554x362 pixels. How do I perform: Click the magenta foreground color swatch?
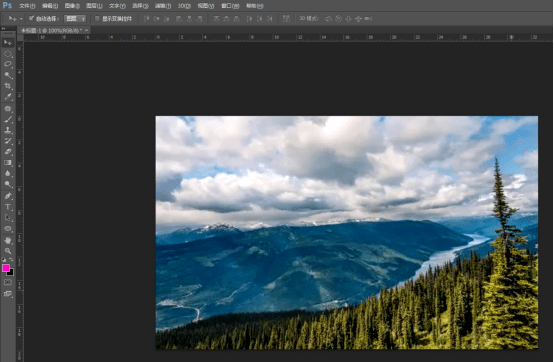(x=6, y=268)
